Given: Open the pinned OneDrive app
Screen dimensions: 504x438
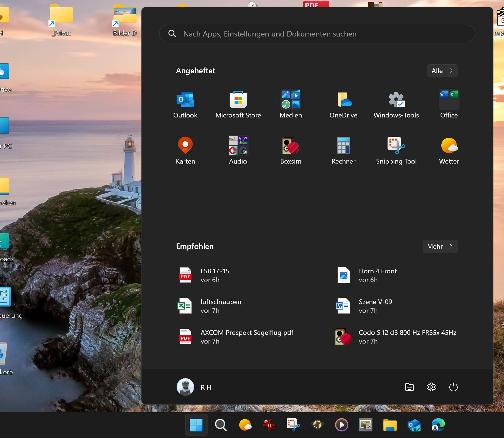Looking at the screenshot, I should tap(343, 104).
